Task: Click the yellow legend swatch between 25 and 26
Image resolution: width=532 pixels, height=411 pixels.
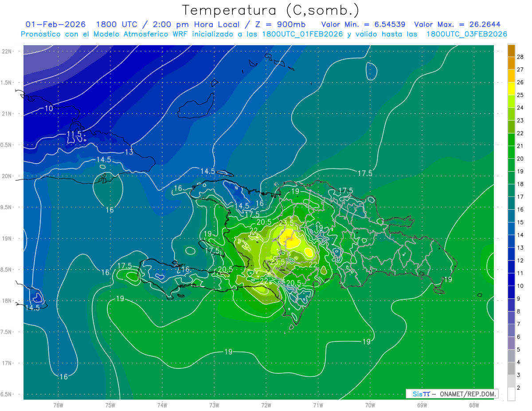Action: [511, 88]
